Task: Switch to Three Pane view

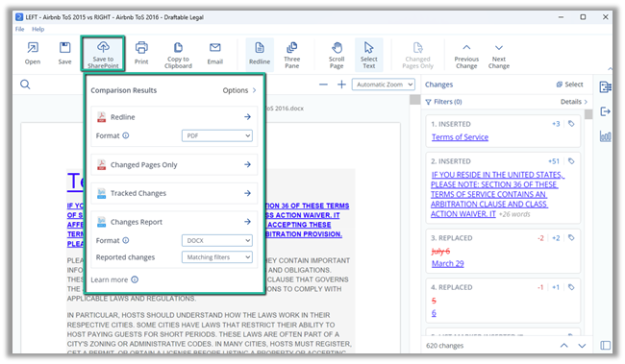Action: [x=291, y=55]
